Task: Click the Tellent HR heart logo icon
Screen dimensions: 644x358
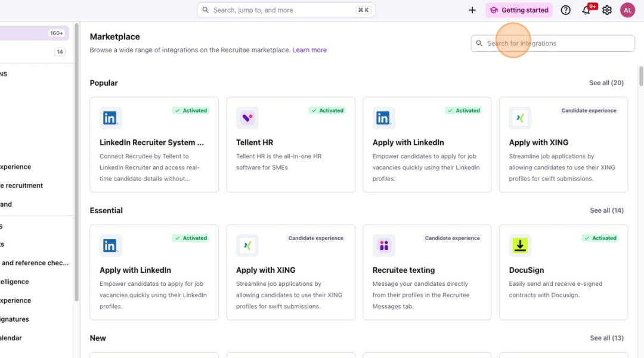Action: point(247,118)
